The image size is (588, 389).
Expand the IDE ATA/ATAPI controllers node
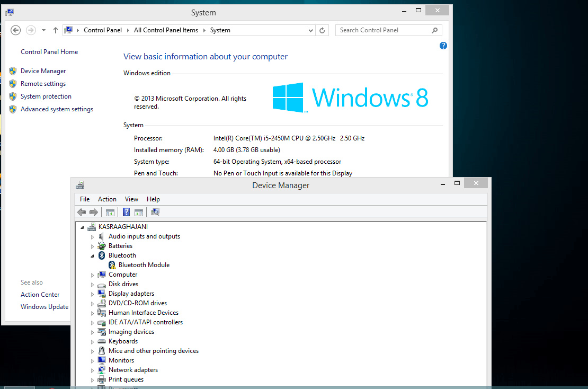click(x=92, y=323)
